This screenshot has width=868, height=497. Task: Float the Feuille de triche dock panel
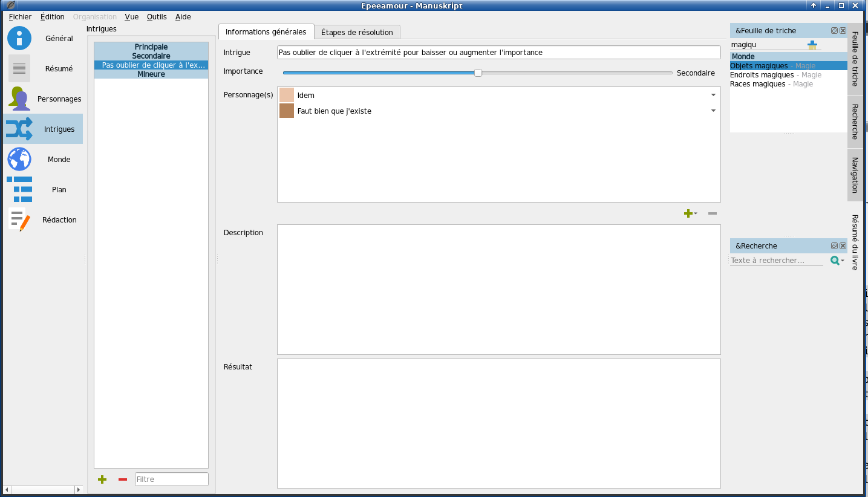pos(834,30)
